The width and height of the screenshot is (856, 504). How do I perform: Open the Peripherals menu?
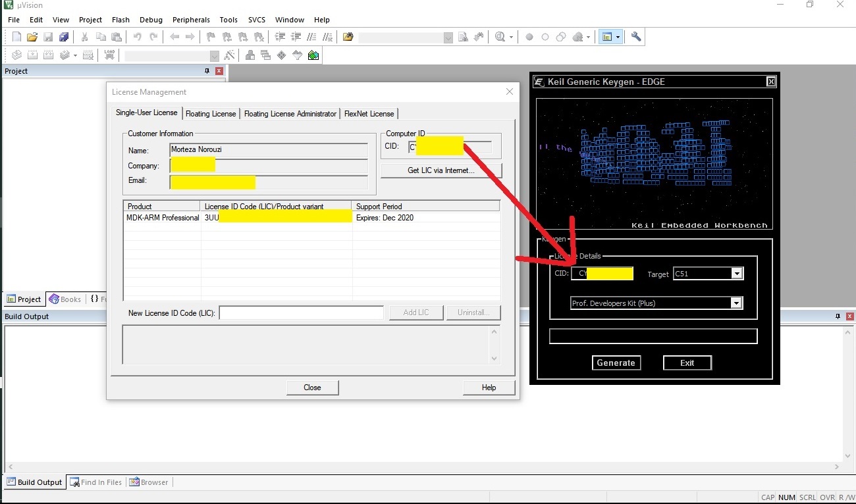click(191, 20)
